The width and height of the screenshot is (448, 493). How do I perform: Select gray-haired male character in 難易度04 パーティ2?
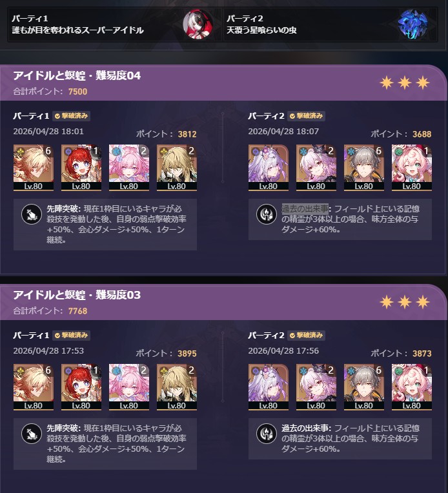pos(364,168)
